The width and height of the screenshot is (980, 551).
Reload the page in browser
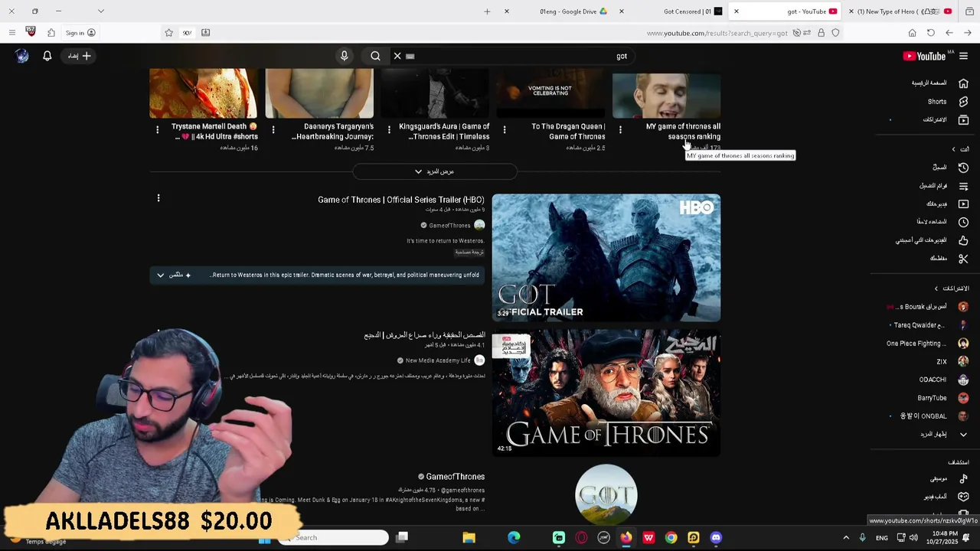coord(930,33)
